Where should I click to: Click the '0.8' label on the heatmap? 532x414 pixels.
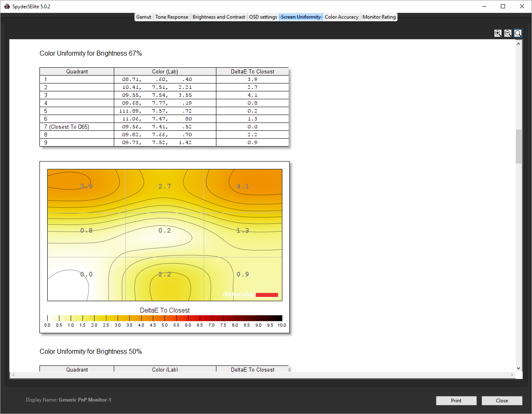point(86,230)
